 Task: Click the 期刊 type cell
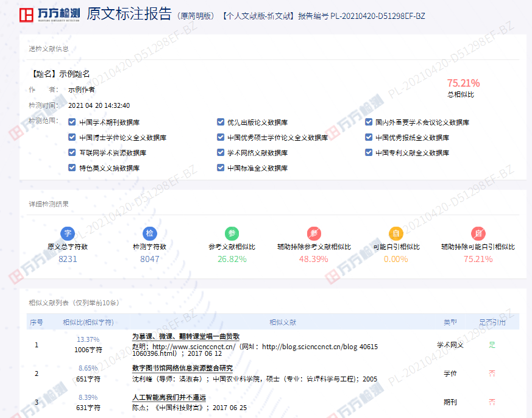coord(450,402)
